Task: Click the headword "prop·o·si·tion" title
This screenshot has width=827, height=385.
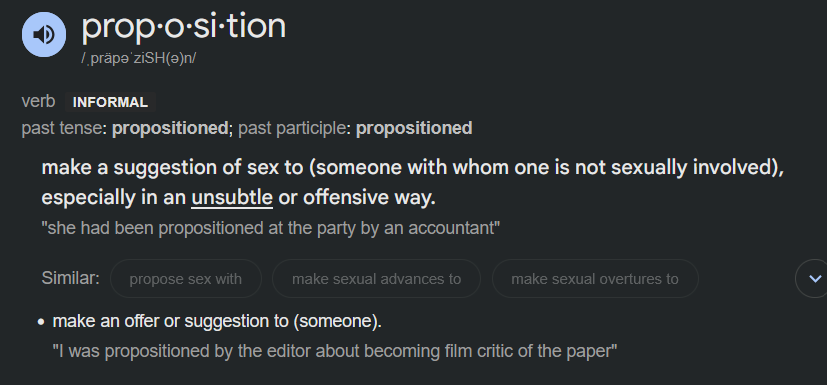Action: click(184, 28)
